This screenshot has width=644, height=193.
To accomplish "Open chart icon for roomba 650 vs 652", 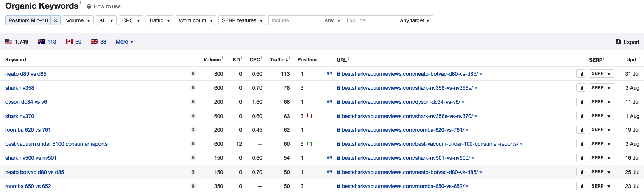I will pyautogui.click(x=580, y=186).
